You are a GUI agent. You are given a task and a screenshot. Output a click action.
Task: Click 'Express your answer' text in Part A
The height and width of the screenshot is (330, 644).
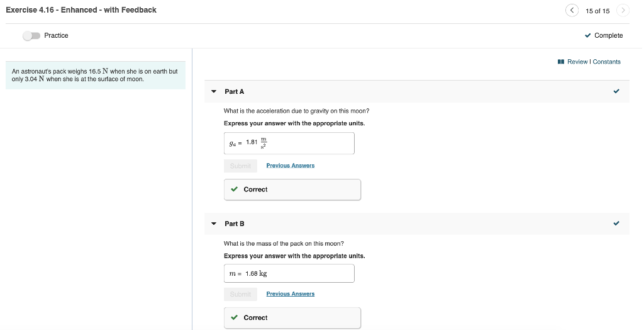pyautogui.click(x=294, y=123)
